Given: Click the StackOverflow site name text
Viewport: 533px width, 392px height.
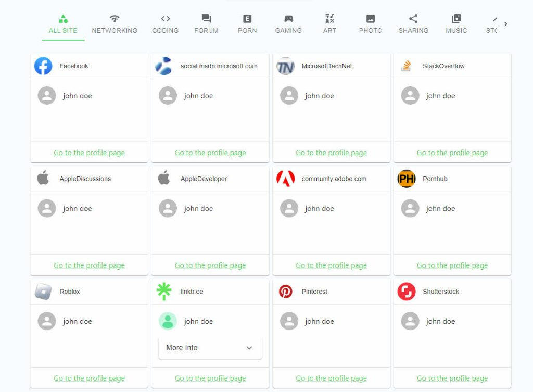Looking at the screenshot, I should coord(443,66).
